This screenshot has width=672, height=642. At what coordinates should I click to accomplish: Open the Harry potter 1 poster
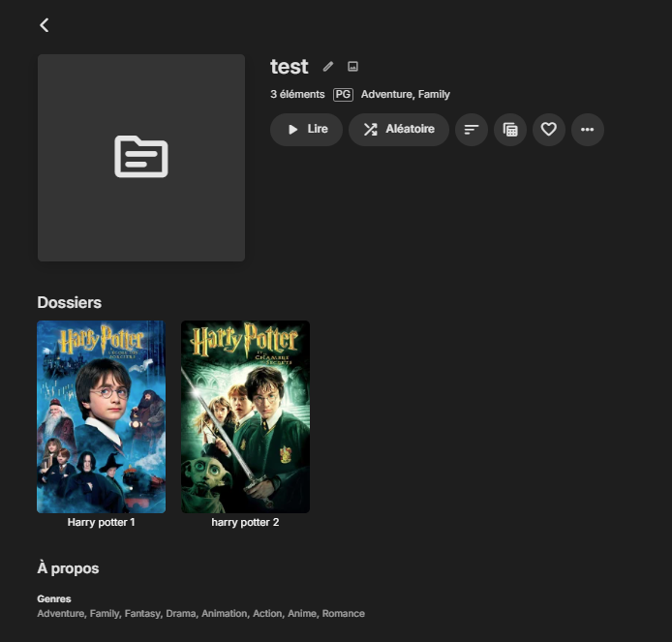(x=101, y=416)
